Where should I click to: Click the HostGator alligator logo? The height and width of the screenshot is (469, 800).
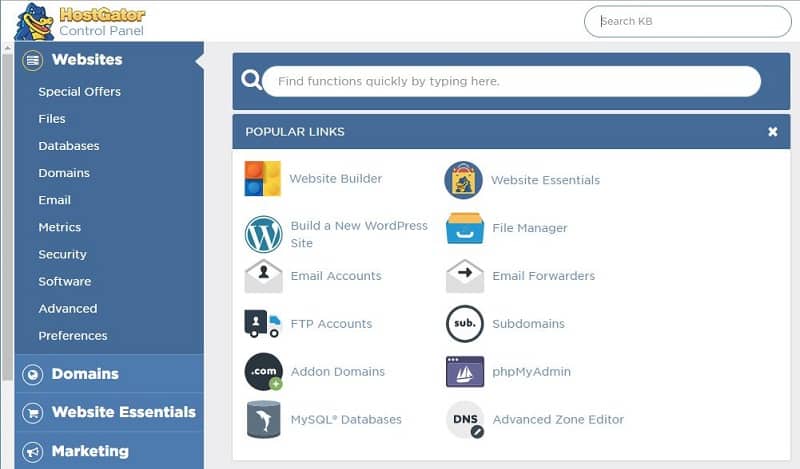click(34, 21)
